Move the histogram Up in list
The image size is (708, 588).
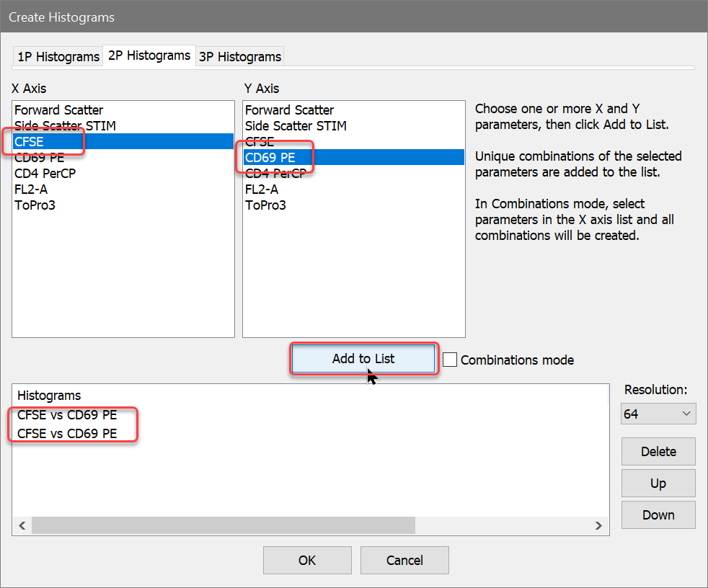pyautogui.click(x=658, y=484)
